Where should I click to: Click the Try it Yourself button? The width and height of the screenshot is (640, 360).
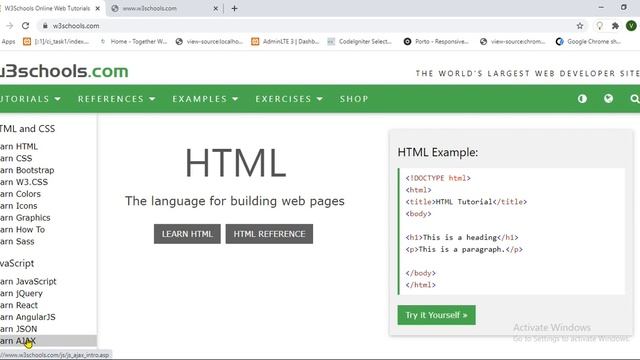click(436, 315)
